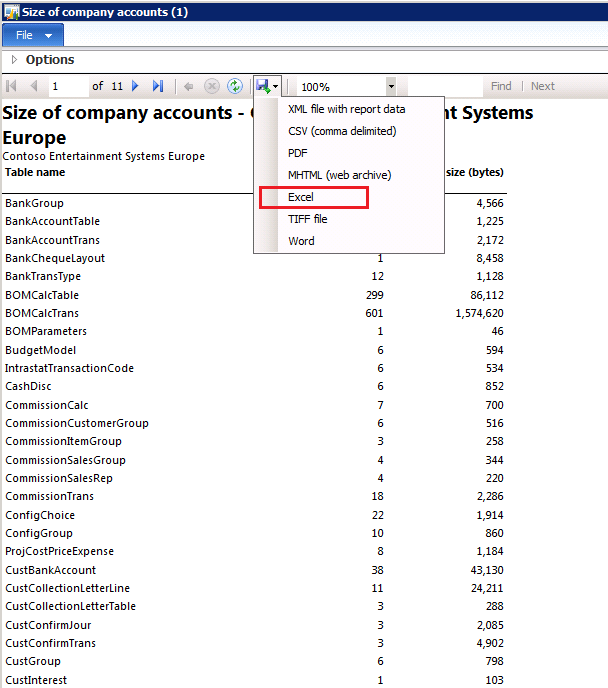
Task: Pick TIFF file export option
Action: coord(307,219)
